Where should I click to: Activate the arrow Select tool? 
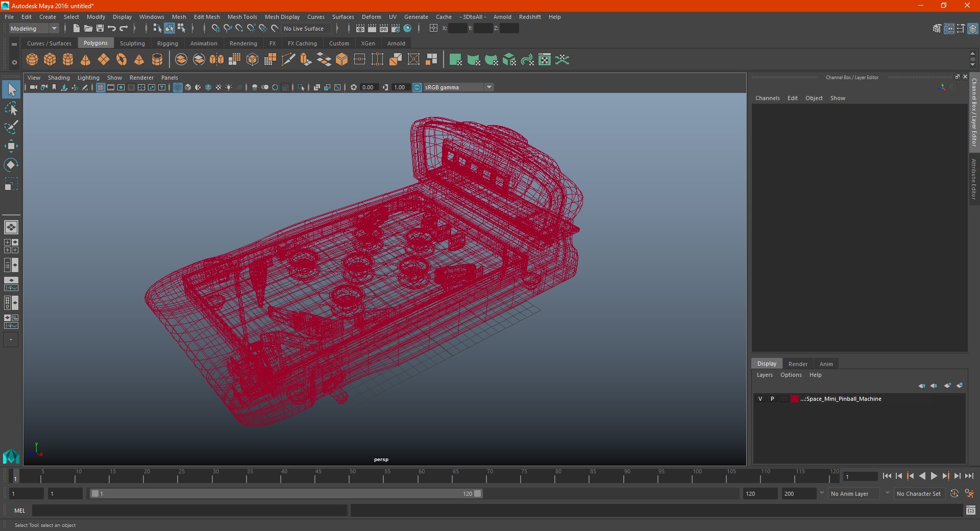[11, 90]
